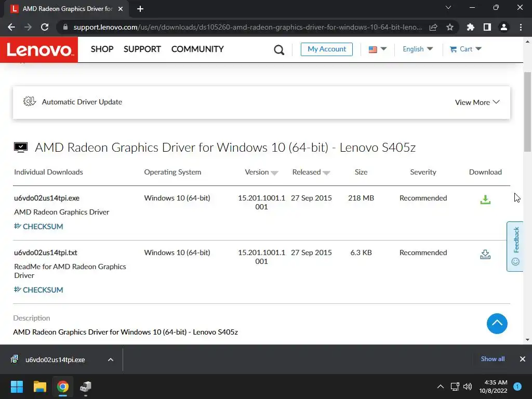This screenshot has width=532, height=399.
Task: Toggle the Chrome side panel
Action: tap(487, 27)
